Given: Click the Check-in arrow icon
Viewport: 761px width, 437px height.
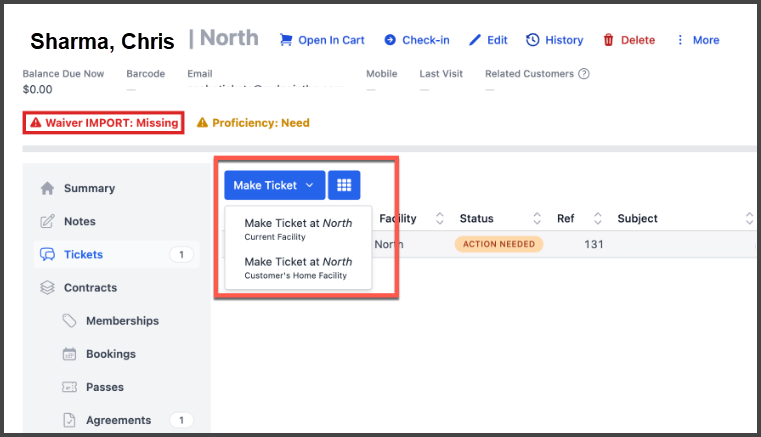Looking at the screenshot, I should coord(390,40).
